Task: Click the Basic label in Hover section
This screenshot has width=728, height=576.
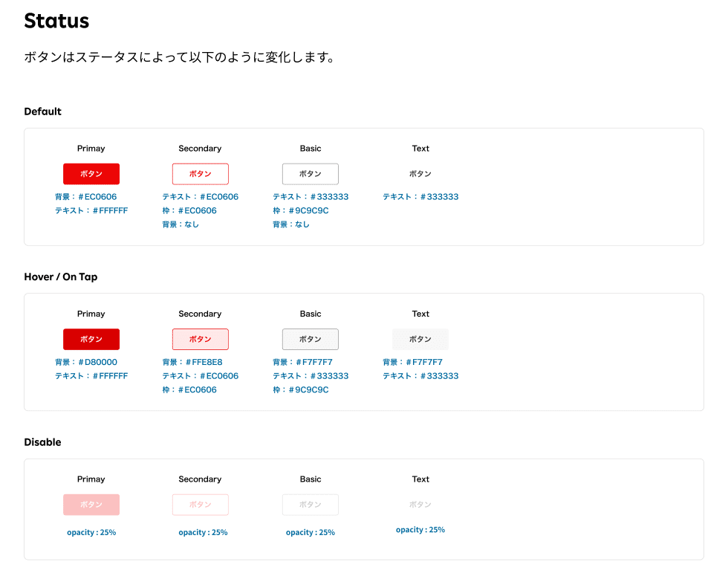Action: (311, 314)
